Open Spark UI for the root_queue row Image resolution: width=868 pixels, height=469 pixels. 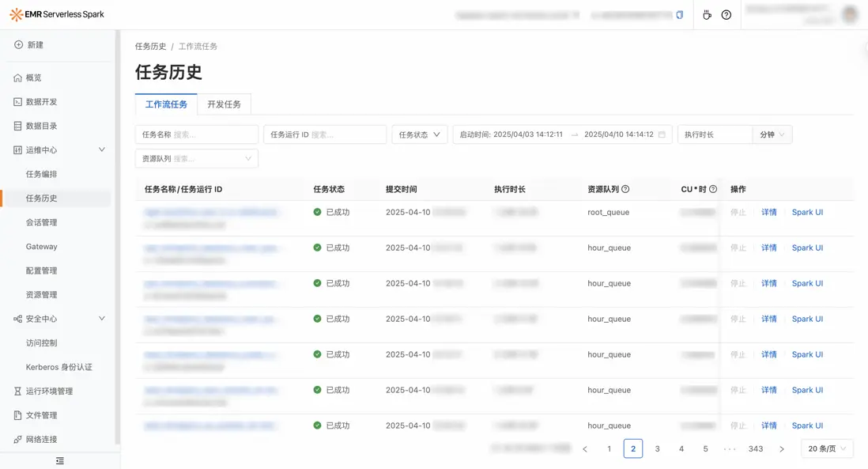pyautogui.click(x=807, y=212)
